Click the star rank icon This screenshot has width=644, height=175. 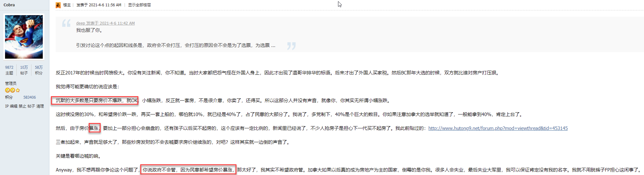point(18,90)
